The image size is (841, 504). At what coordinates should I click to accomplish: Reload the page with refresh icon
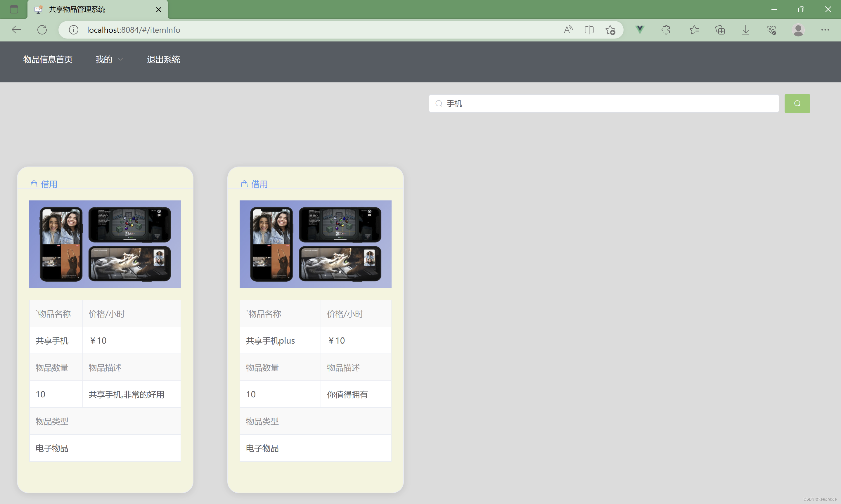[42, 30]
